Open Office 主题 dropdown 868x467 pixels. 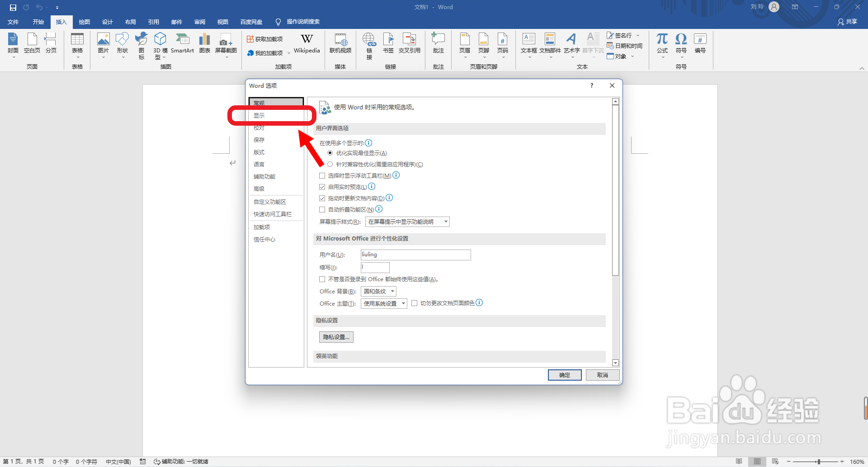(x=384, y=304)
